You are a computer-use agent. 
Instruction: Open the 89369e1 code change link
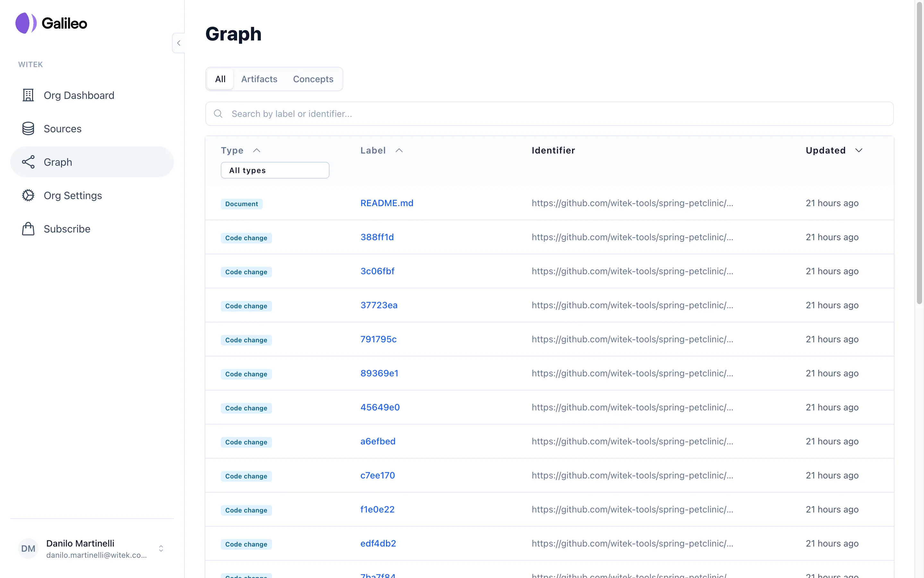pos(379,373)
